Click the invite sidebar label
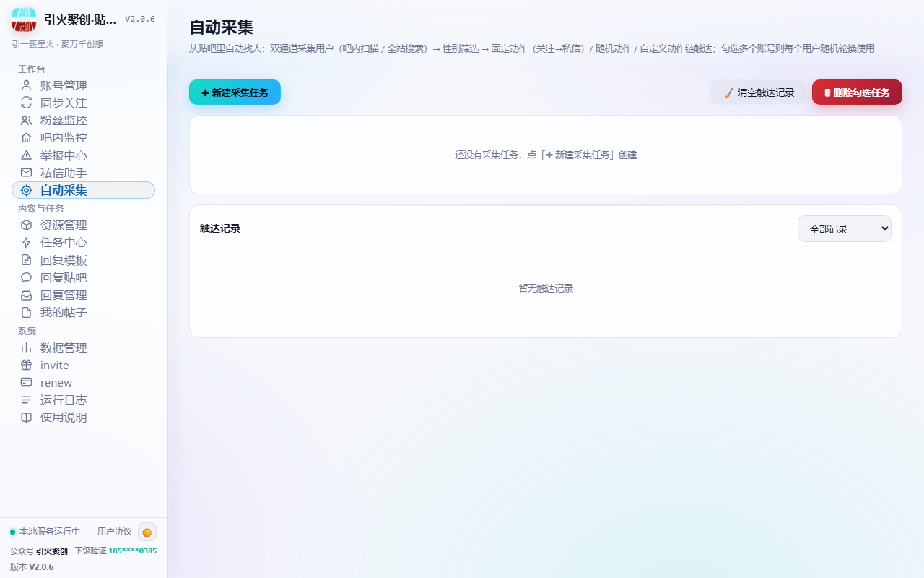 [x=55, y=365]
